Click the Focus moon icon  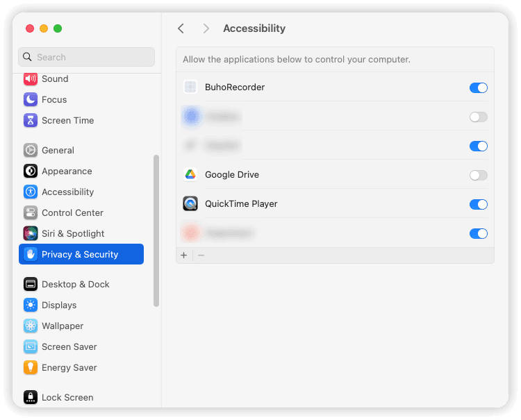pyautogui.click(x=31, y=99)
